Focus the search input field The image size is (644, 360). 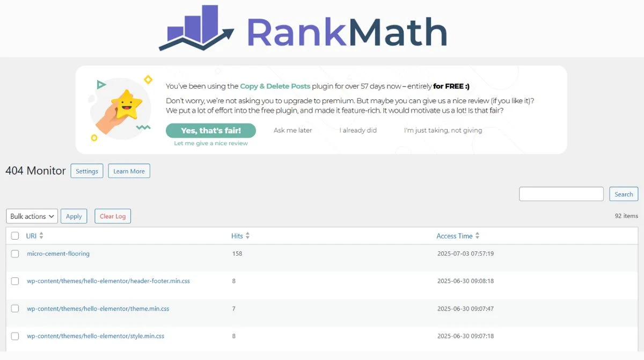[x=561, y=194]
